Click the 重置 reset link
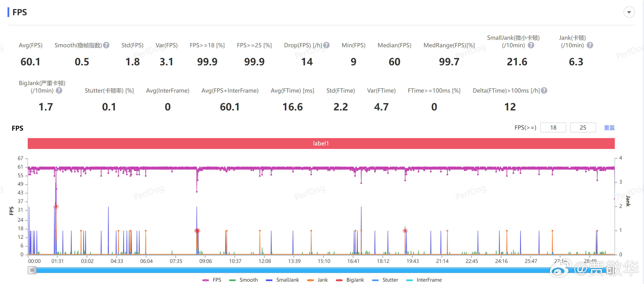The width and height of the screenshot is (644, 284). pyautogui.click(x=609, y=127)
